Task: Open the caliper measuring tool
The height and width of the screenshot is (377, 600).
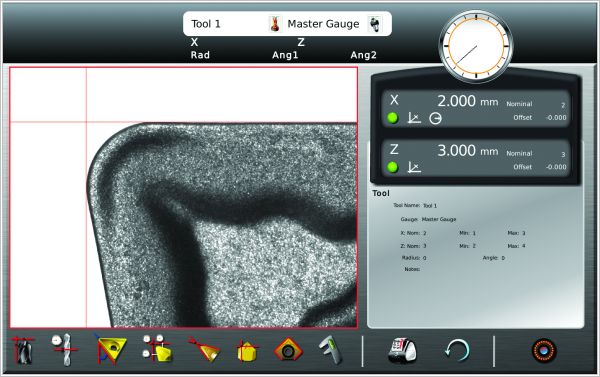Action: [x=331, y=349]
